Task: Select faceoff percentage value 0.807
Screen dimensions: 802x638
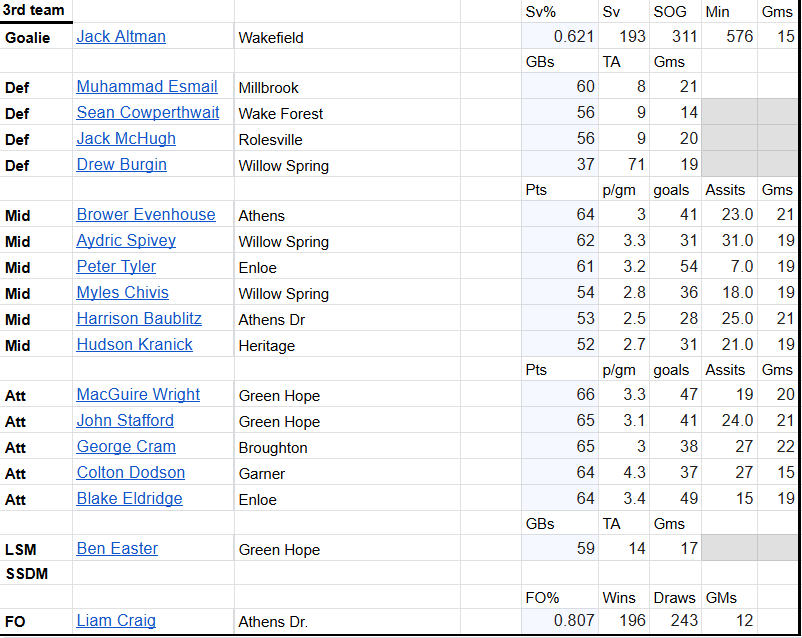Action: point(560,621)
